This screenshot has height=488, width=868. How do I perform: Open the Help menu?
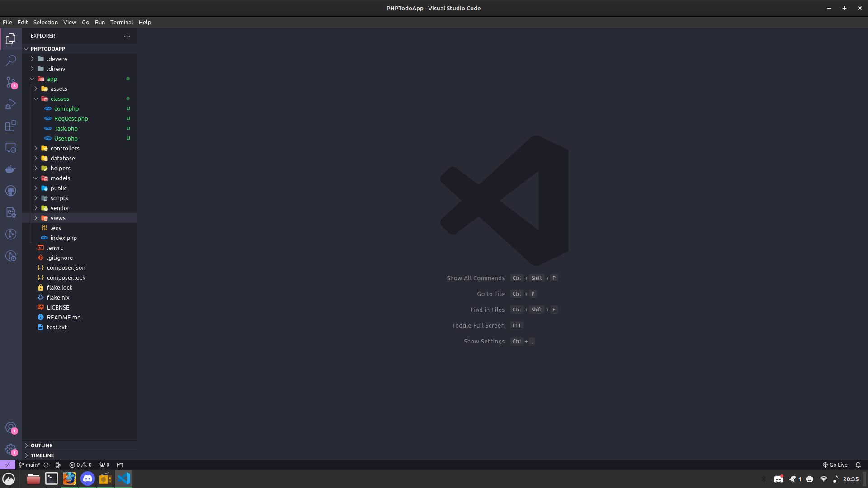click(145, 22)
